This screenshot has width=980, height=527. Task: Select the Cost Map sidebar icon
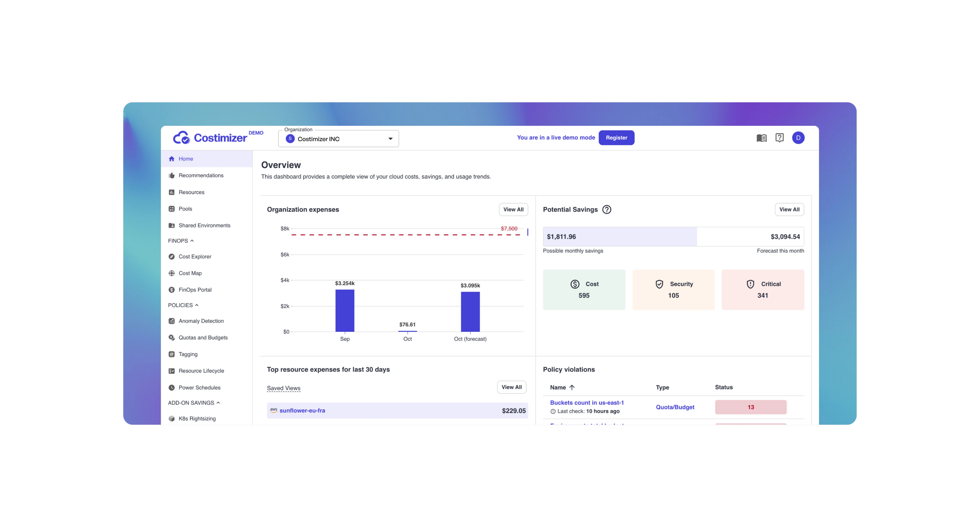click(x=172, y=273)
